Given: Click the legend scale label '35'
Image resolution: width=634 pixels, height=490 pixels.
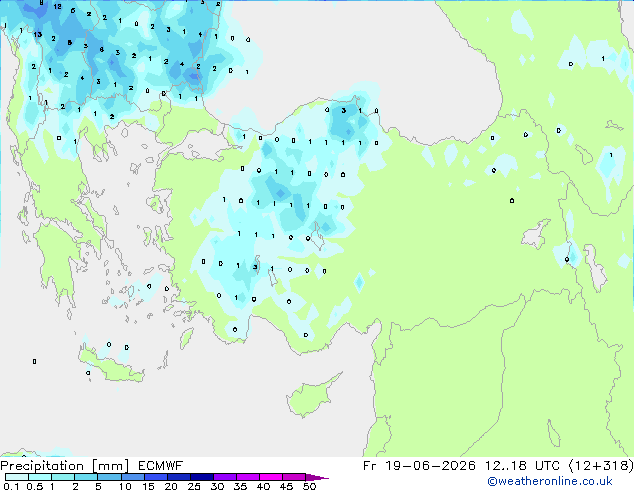Looking at the screenshot, I should coord(241,486).
